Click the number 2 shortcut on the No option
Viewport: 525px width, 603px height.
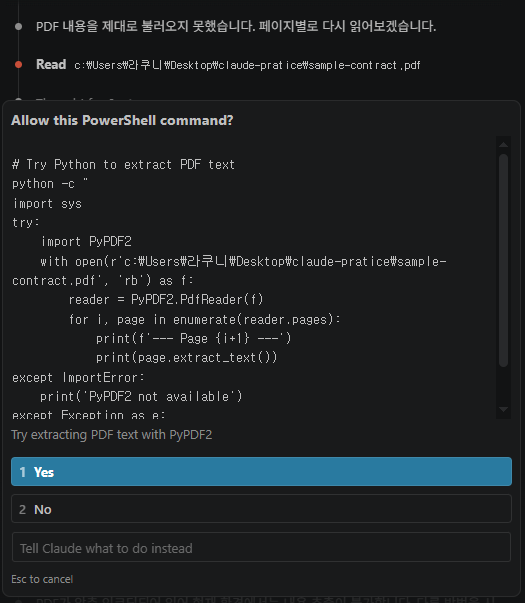23,510
